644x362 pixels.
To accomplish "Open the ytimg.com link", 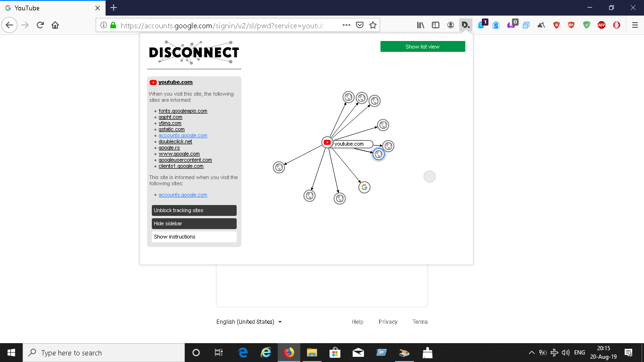I will pos(170,123).
